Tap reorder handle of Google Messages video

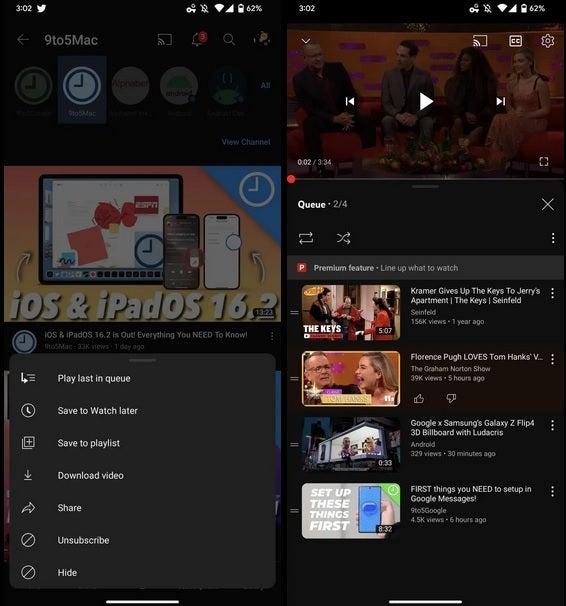(x=294, y=511)
